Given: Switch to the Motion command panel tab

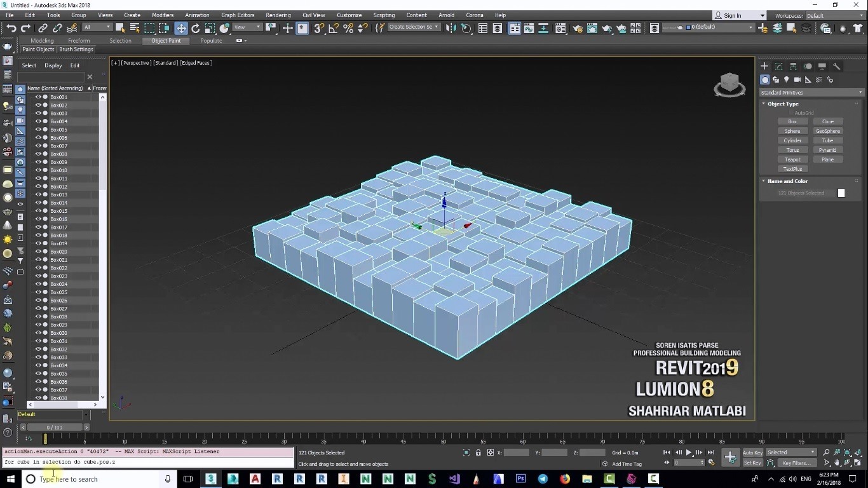Looking at the screenshot, I should point(808,66).
